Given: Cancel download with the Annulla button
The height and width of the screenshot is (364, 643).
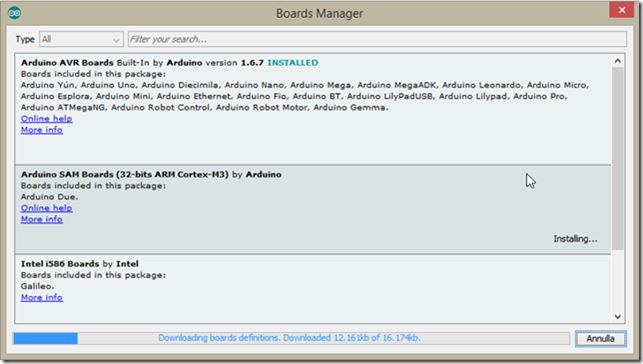Looking at the screenshot, I should [x=600, y=339].
